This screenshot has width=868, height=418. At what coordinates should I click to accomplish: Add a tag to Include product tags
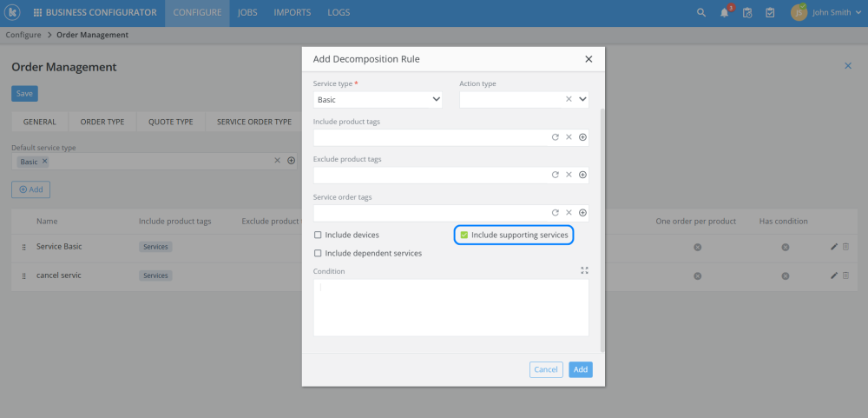(582, 137)
